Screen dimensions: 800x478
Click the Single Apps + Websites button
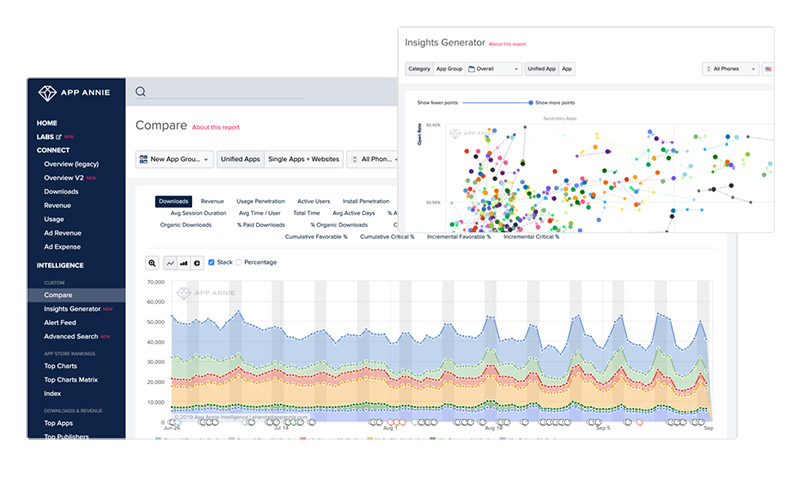pos(304,159)
